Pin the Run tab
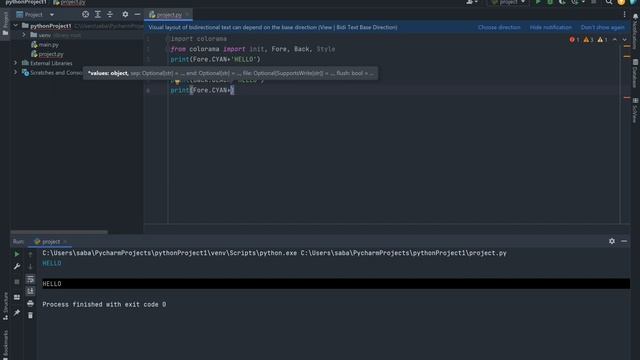640x360 pixels. [17, 312]
